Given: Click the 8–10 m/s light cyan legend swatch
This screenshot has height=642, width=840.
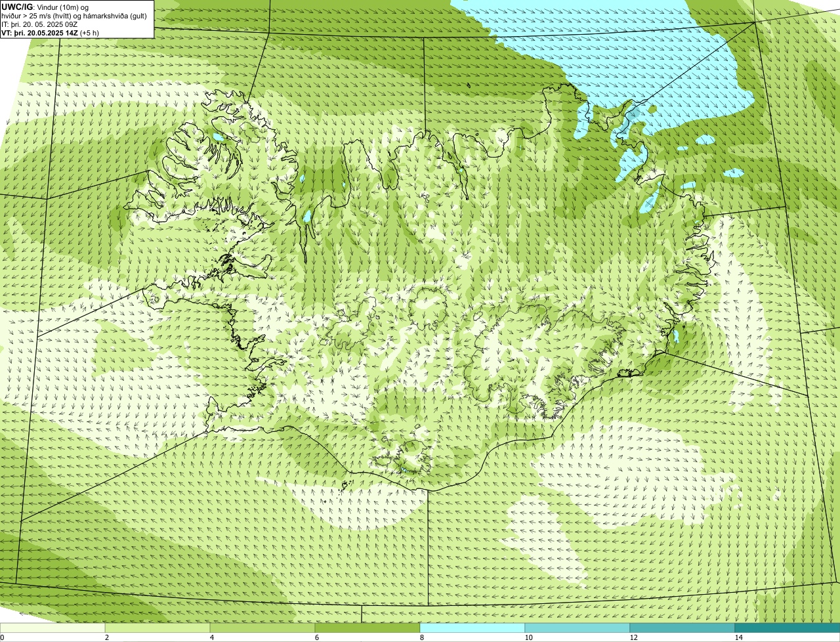Looking at the screenshot, I should click(472, 628).
